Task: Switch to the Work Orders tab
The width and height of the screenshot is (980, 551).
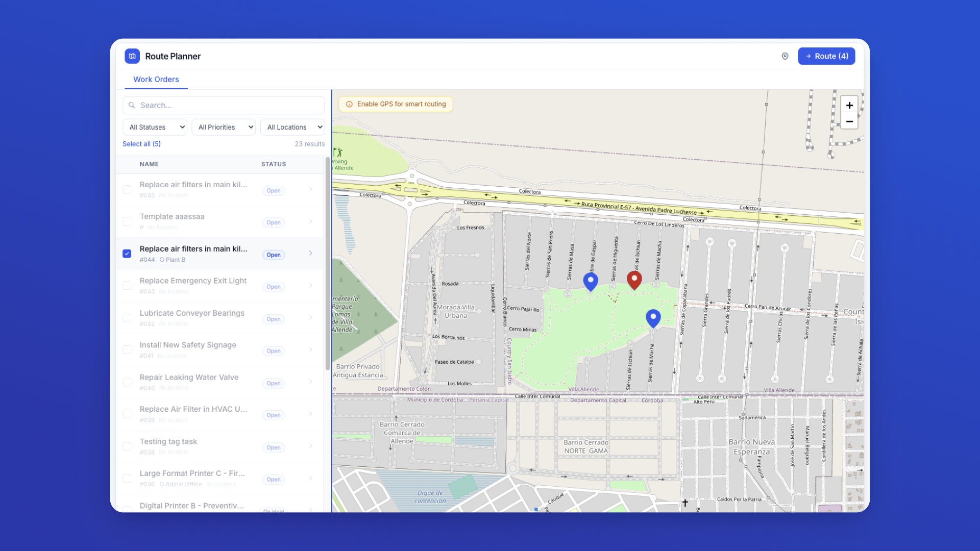Action: (x=156, y=79)
